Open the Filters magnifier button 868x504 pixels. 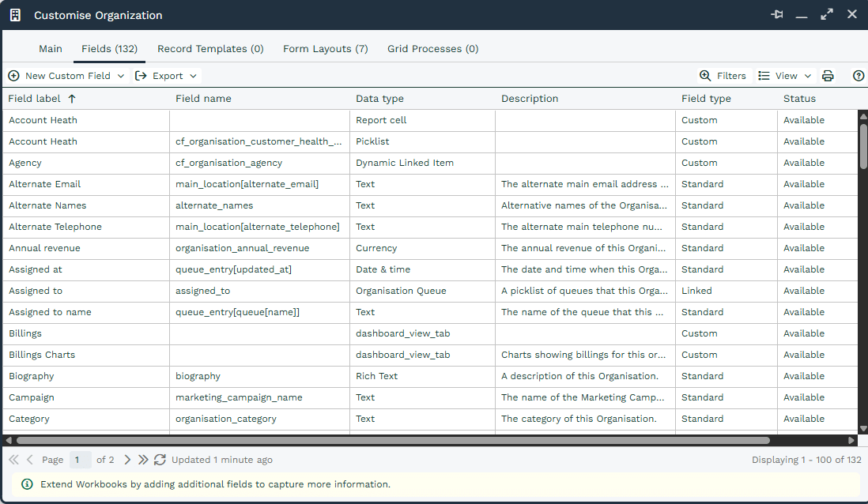[x=723, y=76]
